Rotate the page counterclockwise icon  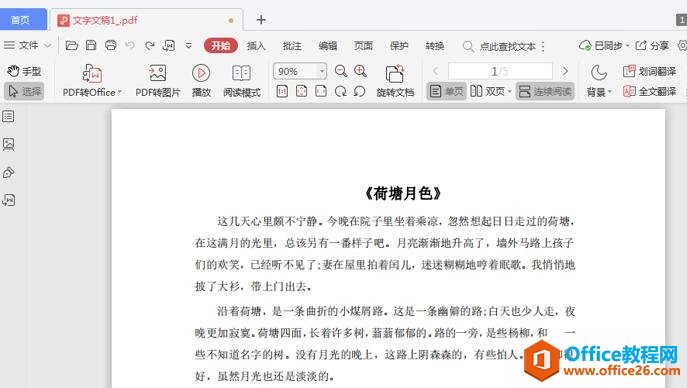pyautogui.click(x=359, y=91)
